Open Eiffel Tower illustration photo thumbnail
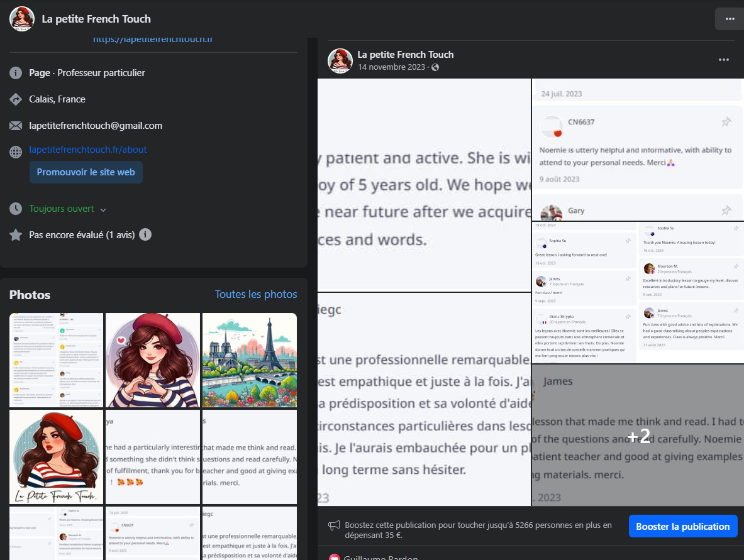This screenshot has height=560, width=744. (x=249, y=360)
